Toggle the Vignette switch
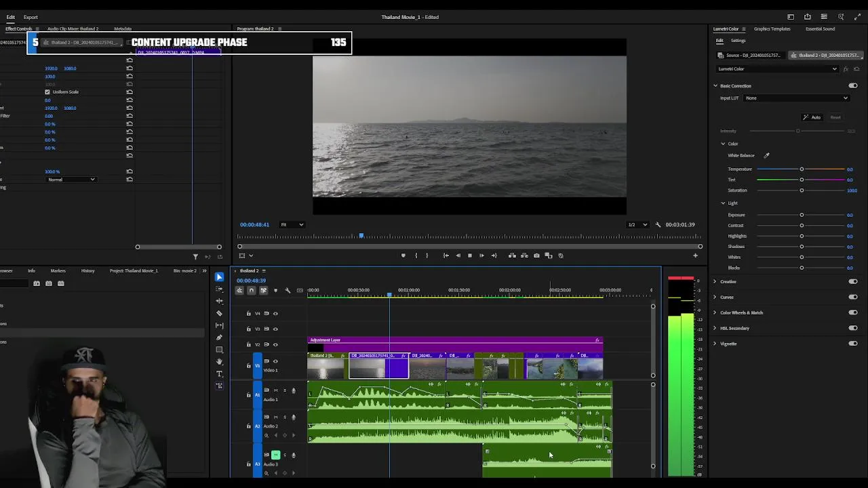The width and height of the screenshot is (868, 488). (853, 344)
